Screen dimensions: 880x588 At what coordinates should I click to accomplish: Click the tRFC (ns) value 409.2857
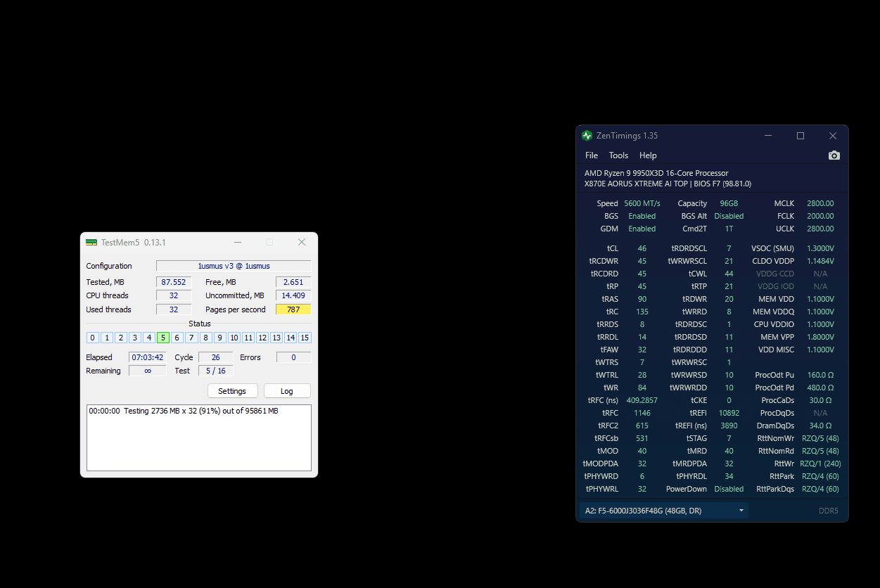[x=642, y=400]
